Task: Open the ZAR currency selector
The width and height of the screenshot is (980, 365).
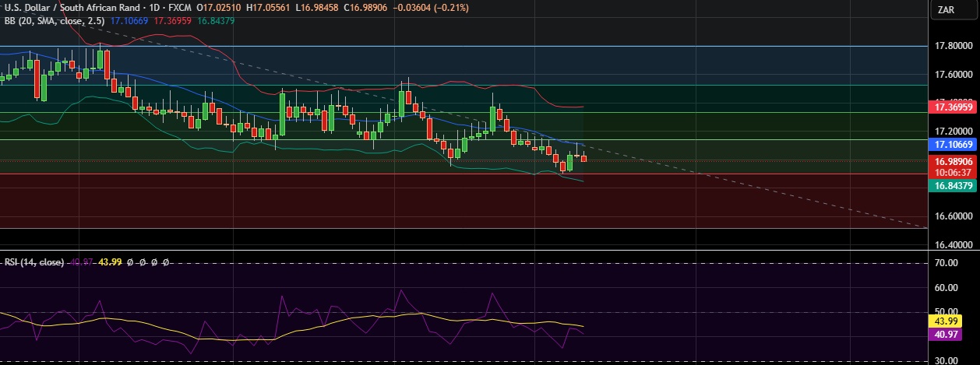Action: [946, 9]
